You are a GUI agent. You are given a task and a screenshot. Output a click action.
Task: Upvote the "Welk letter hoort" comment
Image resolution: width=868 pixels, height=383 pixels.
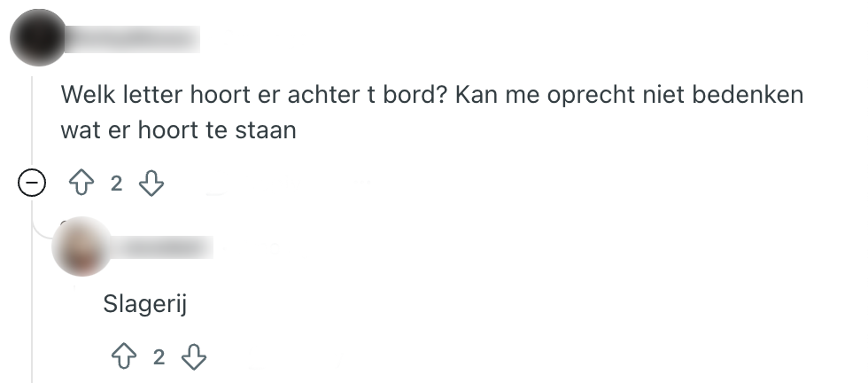click(x=81, y=184)
